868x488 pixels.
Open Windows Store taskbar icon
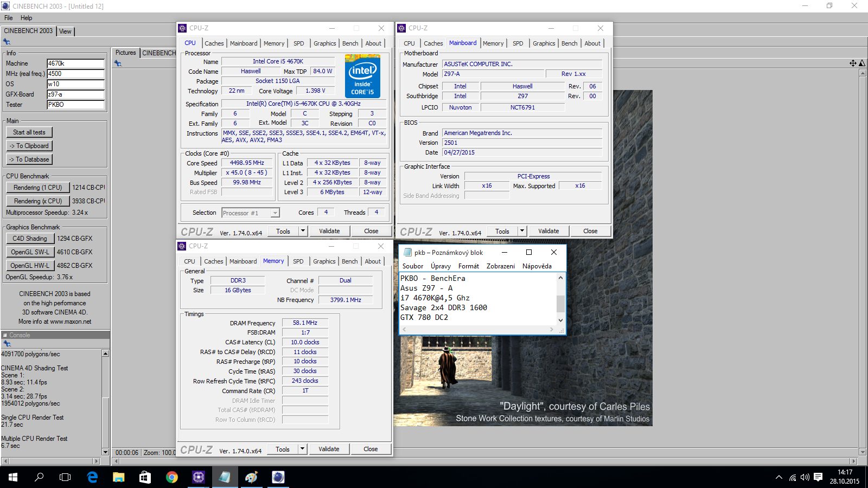145,477
